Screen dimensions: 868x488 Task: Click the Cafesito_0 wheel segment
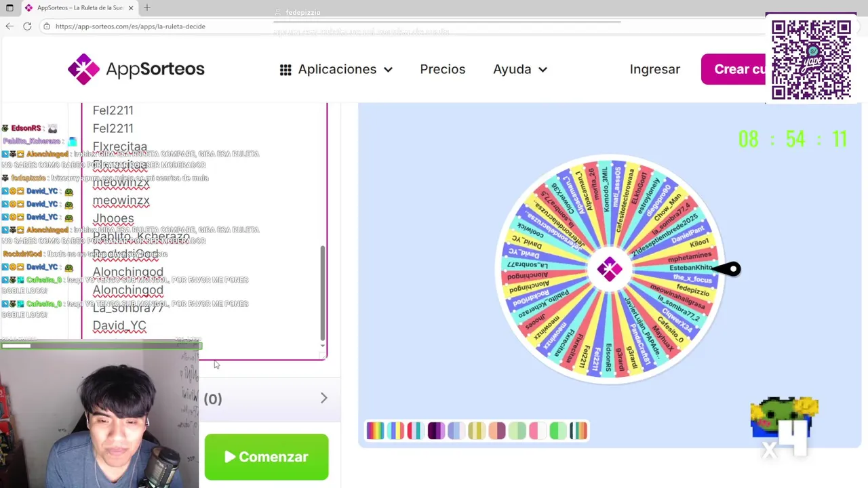tap(670, 328)
